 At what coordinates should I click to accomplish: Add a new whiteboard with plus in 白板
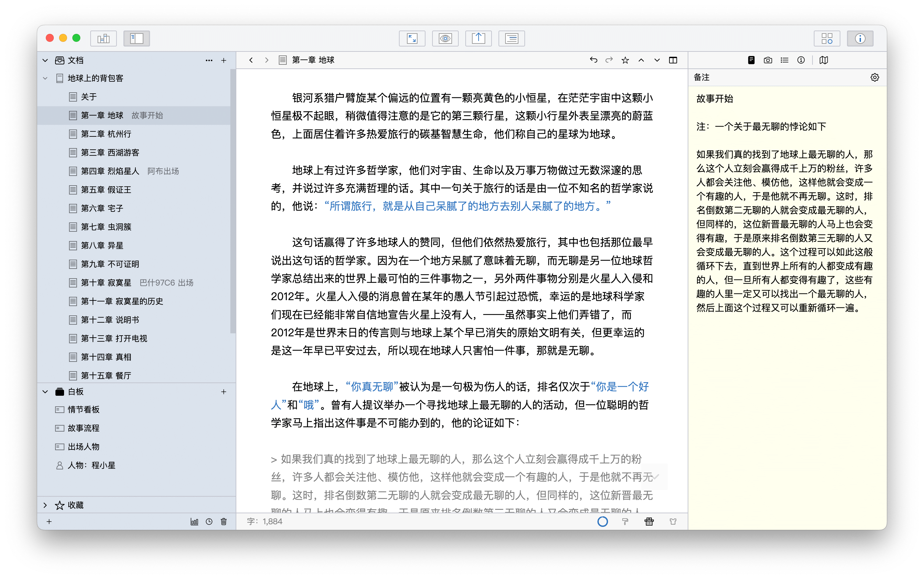tap(224, 391)
